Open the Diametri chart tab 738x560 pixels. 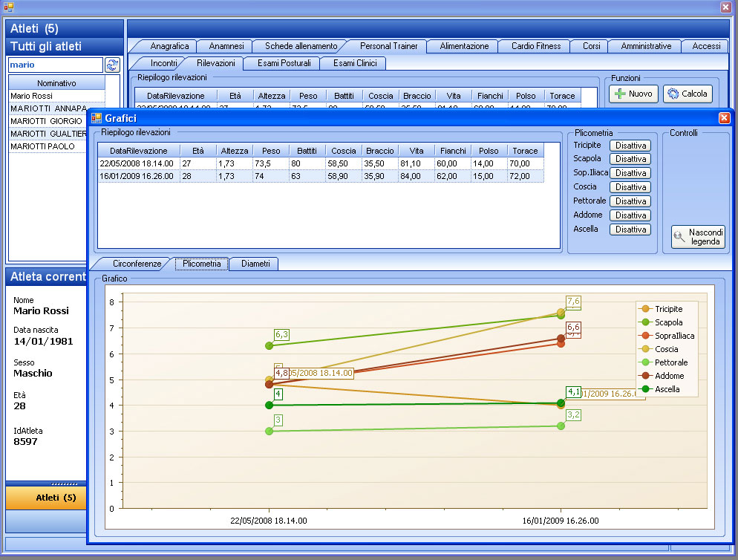click(255, 264)
